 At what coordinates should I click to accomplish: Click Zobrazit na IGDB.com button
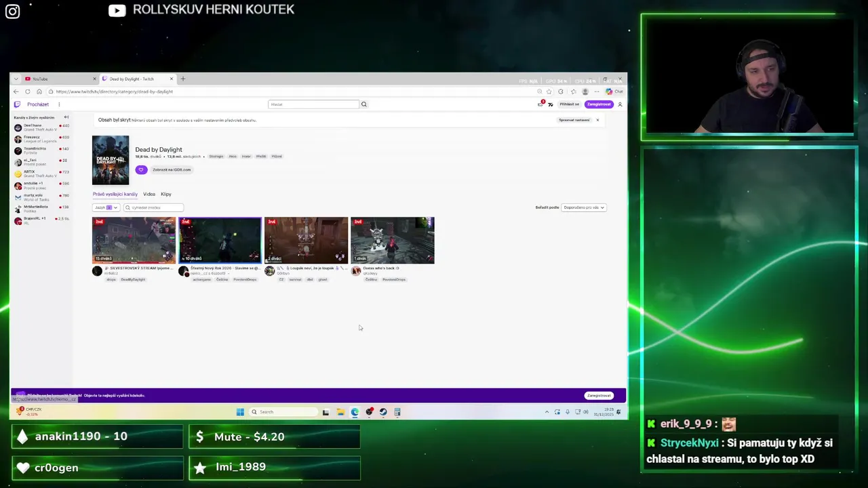click(172, 169)
